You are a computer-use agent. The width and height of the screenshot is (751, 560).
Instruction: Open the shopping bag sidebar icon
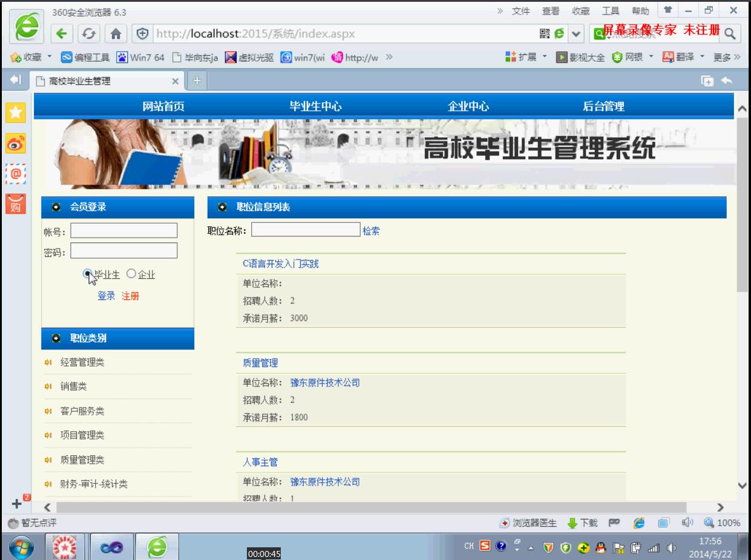16,204
